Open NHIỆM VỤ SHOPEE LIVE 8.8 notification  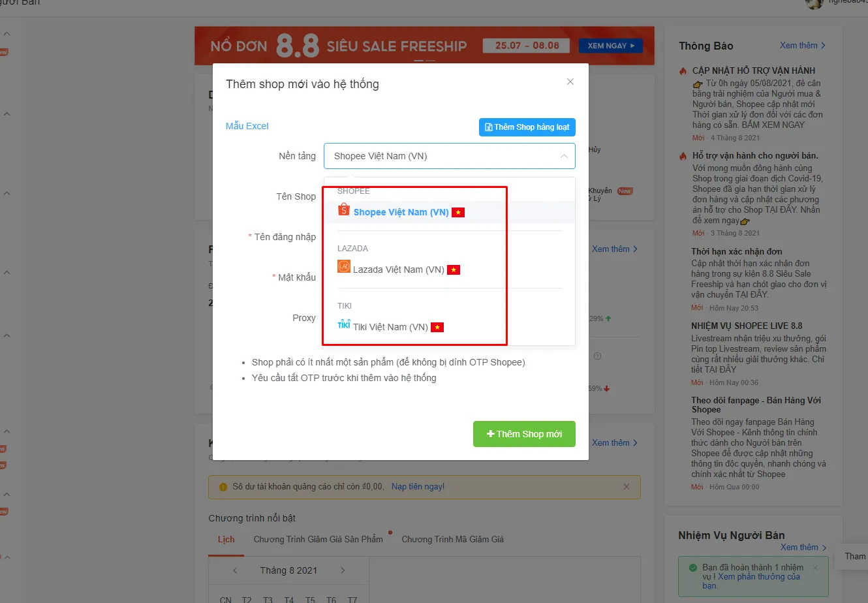747,326
